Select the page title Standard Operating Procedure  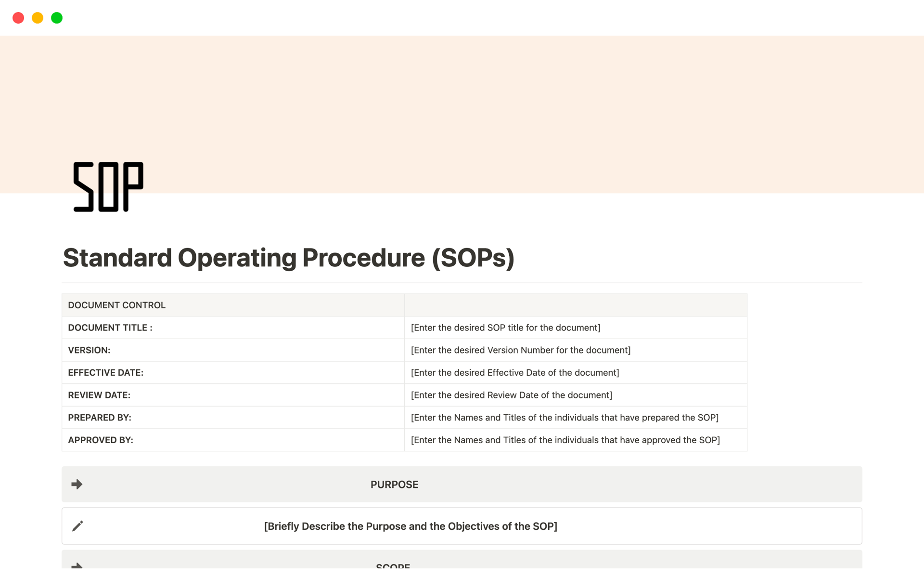[289, 258]
